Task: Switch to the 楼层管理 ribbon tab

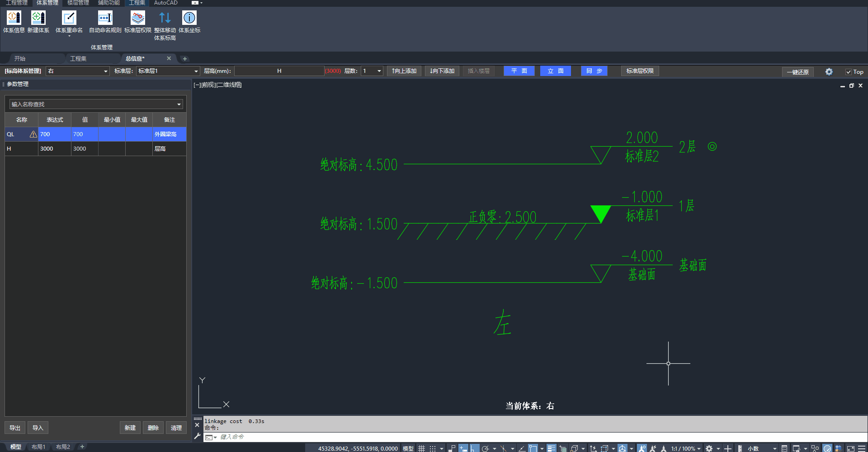Action: pyautogui.click(x=78, y=3)
